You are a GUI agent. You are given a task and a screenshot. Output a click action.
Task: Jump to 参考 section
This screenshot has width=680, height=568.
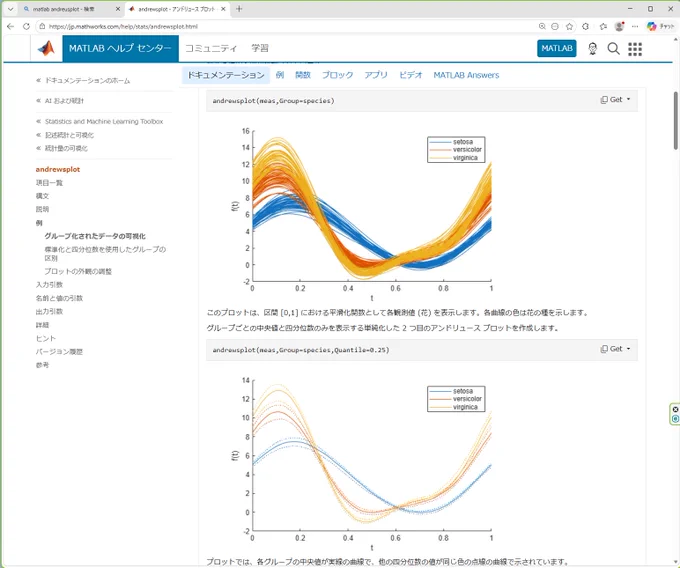42,365
